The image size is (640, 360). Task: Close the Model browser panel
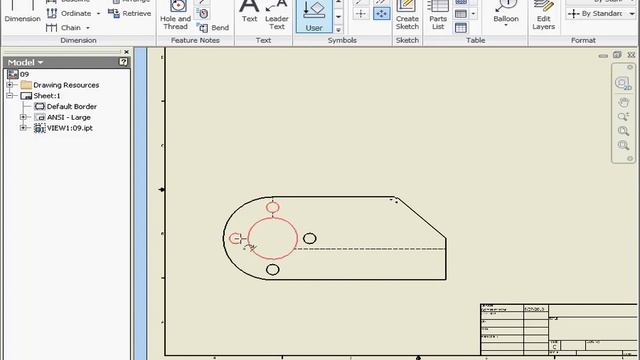click(127, 52)
